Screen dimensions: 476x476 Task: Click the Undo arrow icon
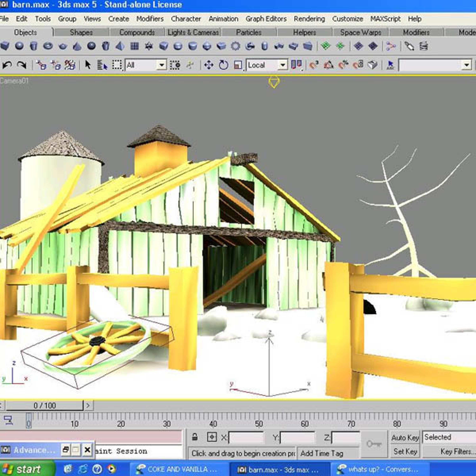pos(7,65)
